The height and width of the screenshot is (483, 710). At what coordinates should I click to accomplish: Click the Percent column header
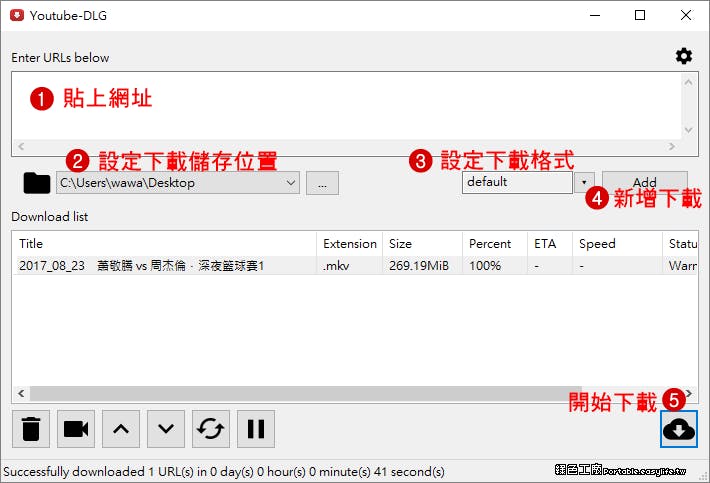pyautogui.click(x=495, y=244)
